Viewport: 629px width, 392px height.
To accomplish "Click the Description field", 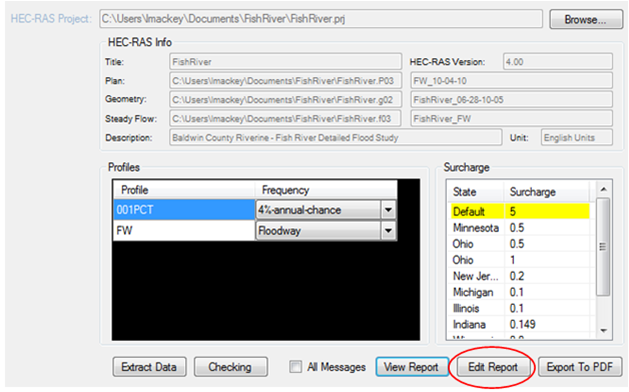I will coord(335,138).
